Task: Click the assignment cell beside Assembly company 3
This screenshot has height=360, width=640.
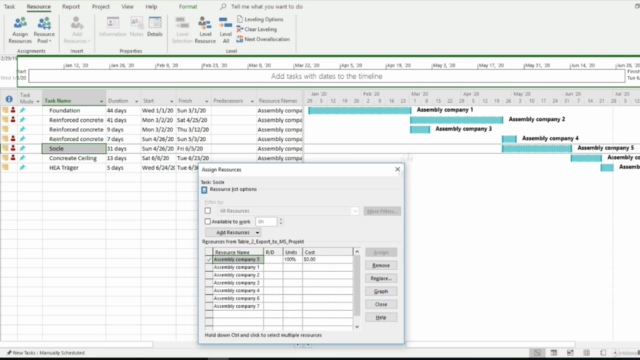Action: (209, 282)
